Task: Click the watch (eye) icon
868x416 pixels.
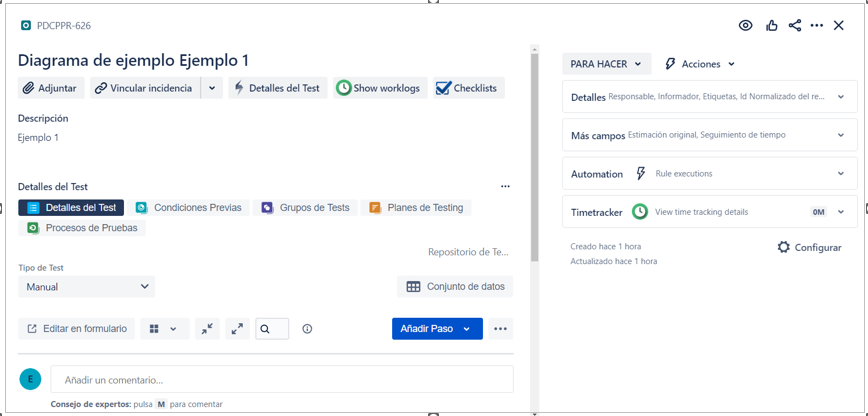Action: pyautogui.click(x=745, y=26)
